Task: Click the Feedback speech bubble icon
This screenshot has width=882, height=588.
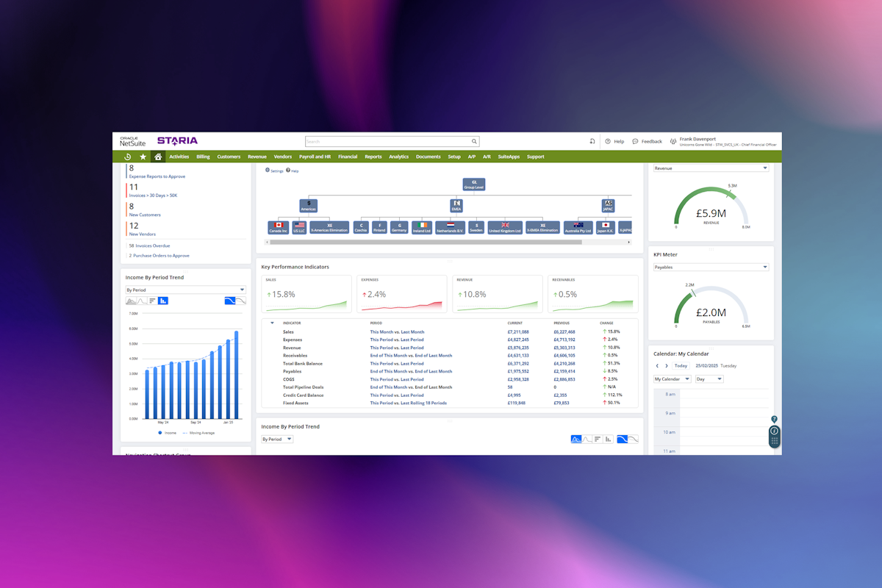Action: [x=635, y=141]
